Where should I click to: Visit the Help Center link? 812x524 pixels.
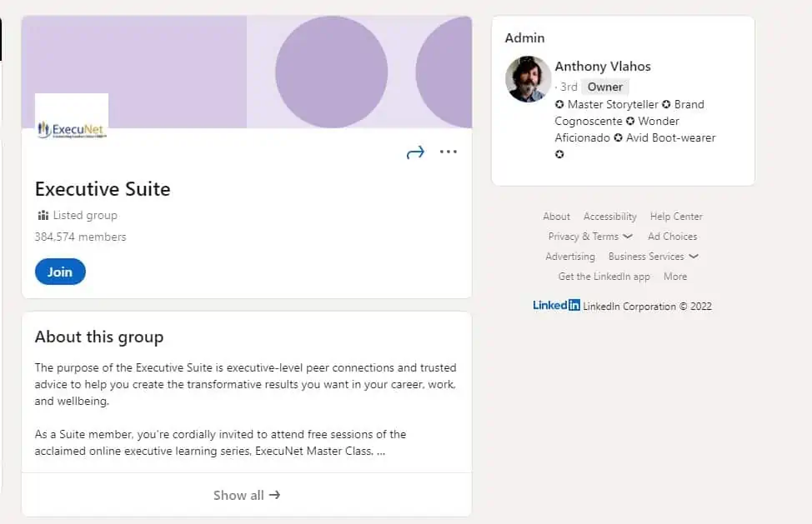[676, 217]
